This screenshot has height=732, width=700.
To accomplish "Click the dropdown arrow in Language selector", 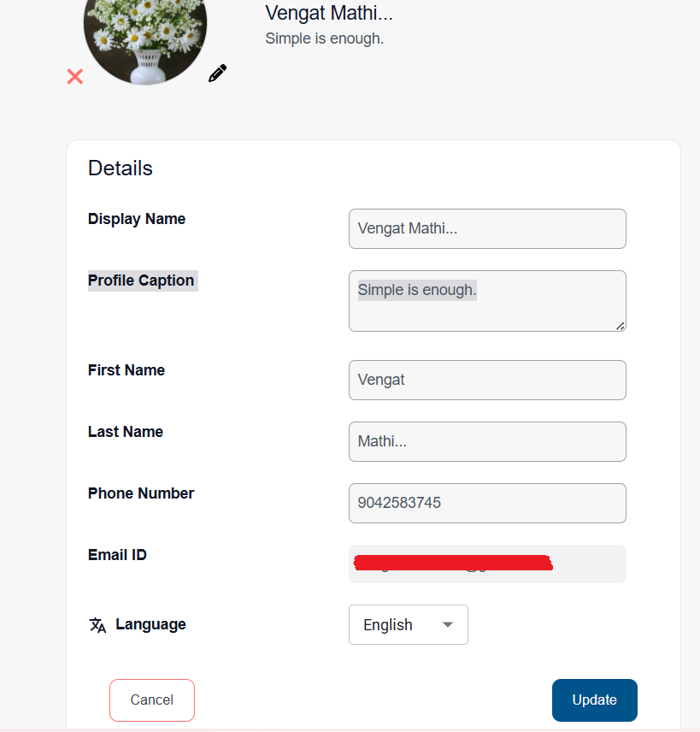I will pos(448,624).
